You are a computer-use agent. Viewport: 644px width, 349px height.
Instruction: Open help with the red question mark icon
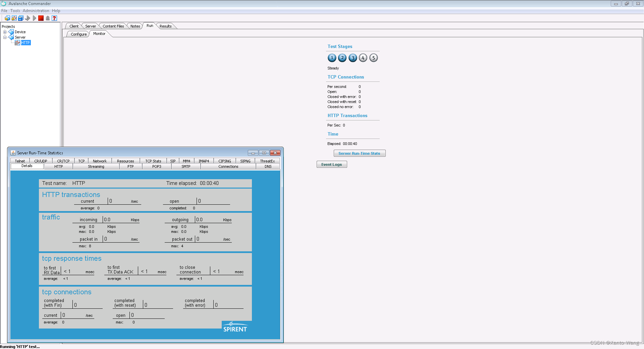tap(54, 18)
